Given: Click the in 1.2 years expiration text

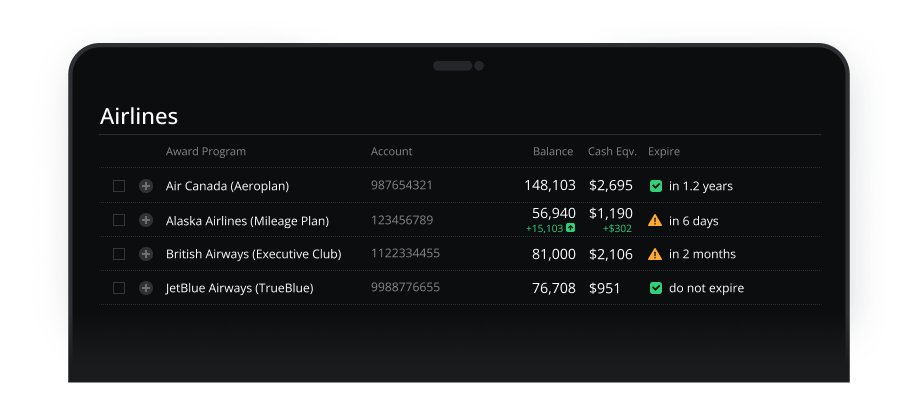Looking at the screenshot, I should coord(701,186).
